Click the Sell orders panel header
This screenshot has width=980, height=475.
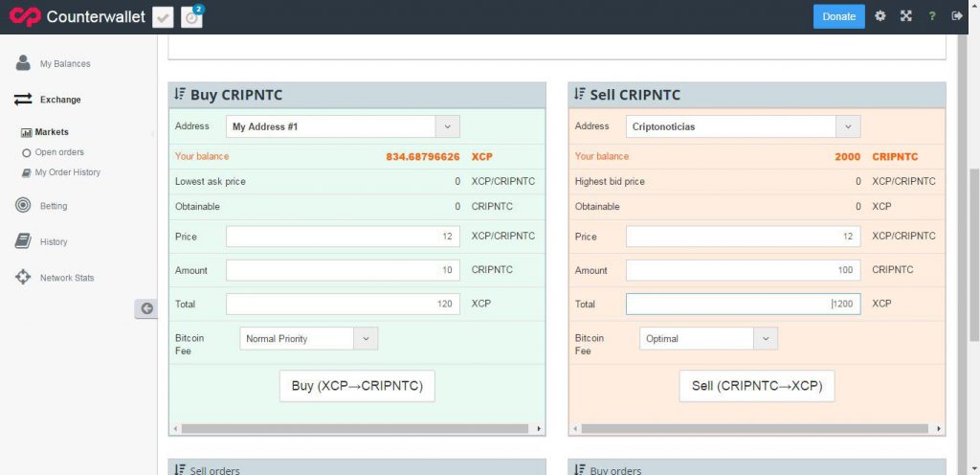tap(357, 467)
